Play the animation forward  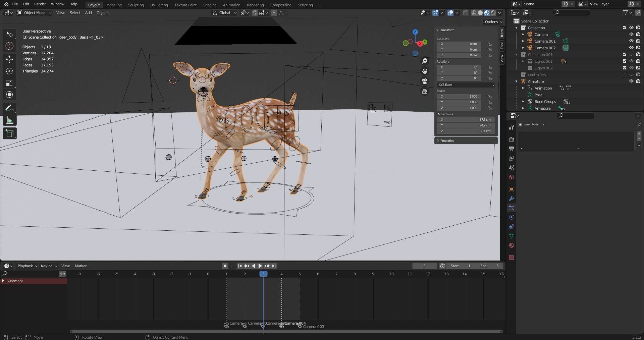(260, 266)
